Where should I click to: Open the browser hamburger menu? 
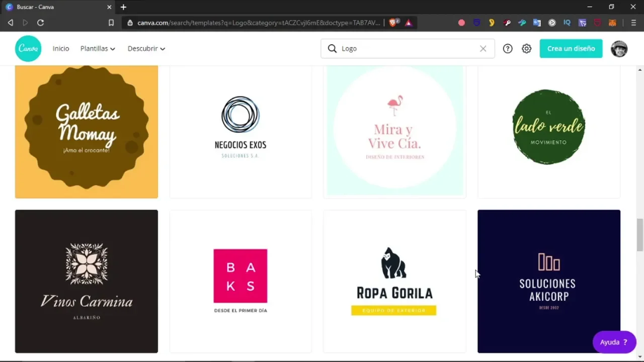click(633, 23)
